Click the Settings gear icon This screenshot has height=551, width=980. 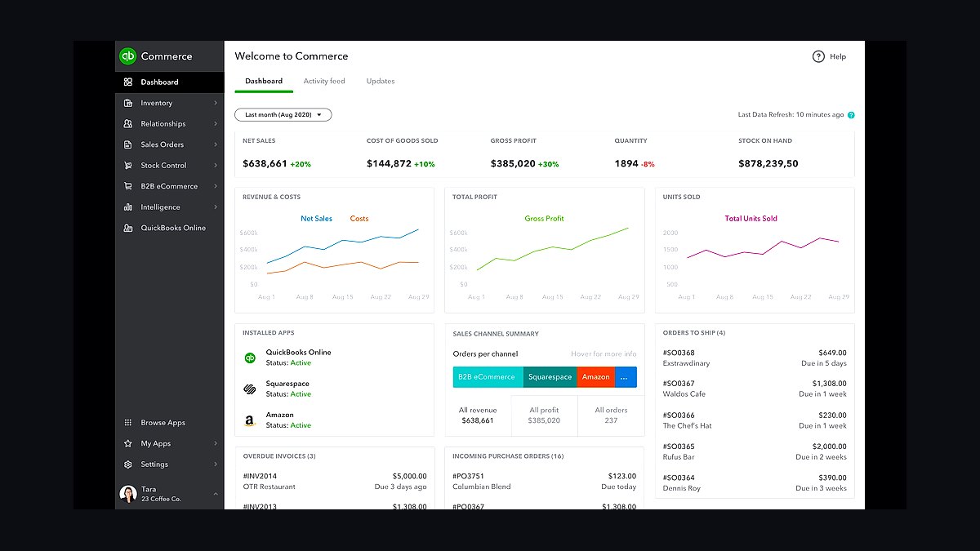[x=128, y=464]
